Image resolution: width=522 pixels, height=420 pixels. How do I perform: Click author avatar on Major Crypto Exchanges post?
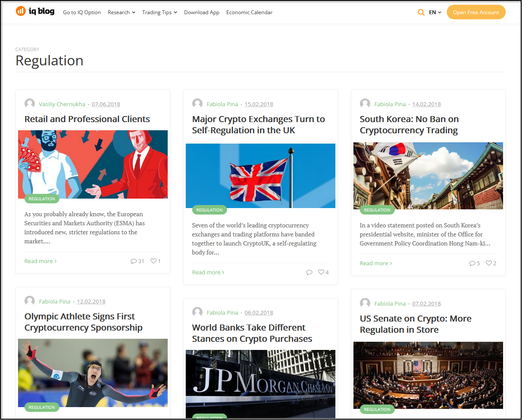point(197,104)
